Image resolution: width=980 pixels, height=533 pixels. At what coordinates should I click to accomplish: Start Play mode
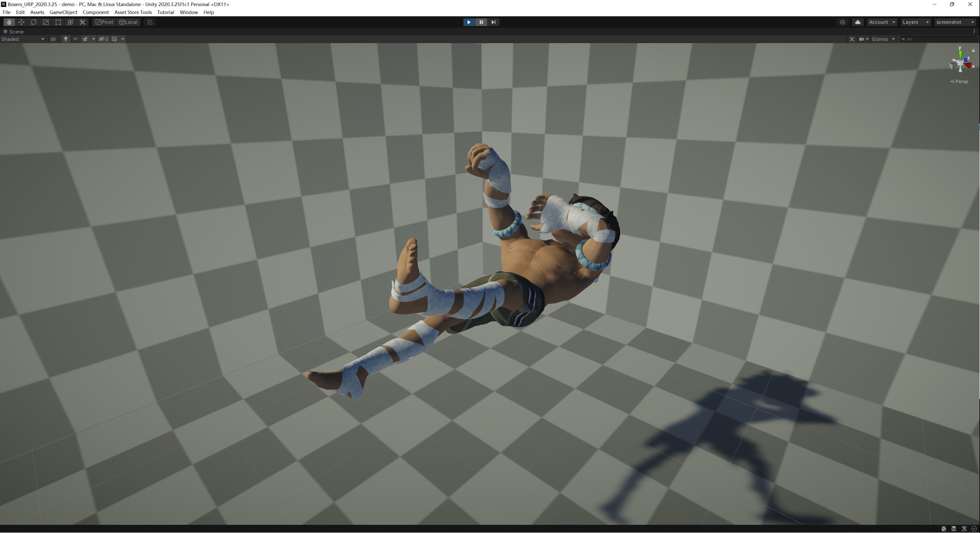point(469,22)
